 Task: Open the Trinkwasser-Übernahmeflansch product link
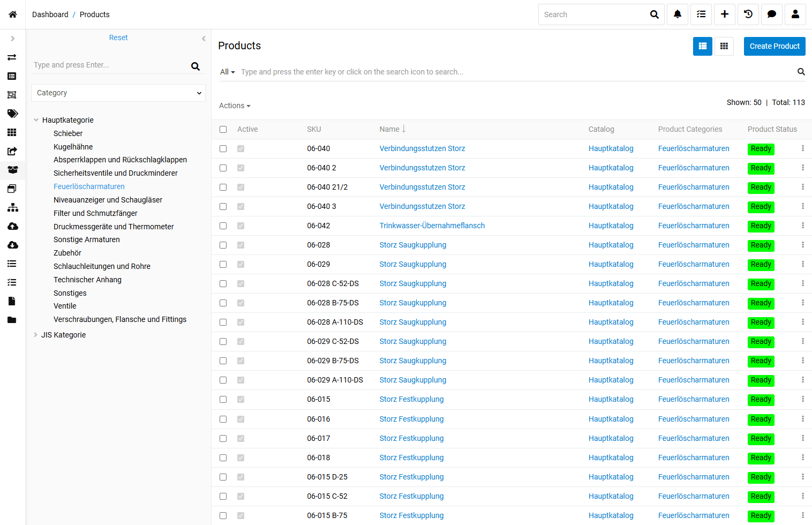coord(432,226)
